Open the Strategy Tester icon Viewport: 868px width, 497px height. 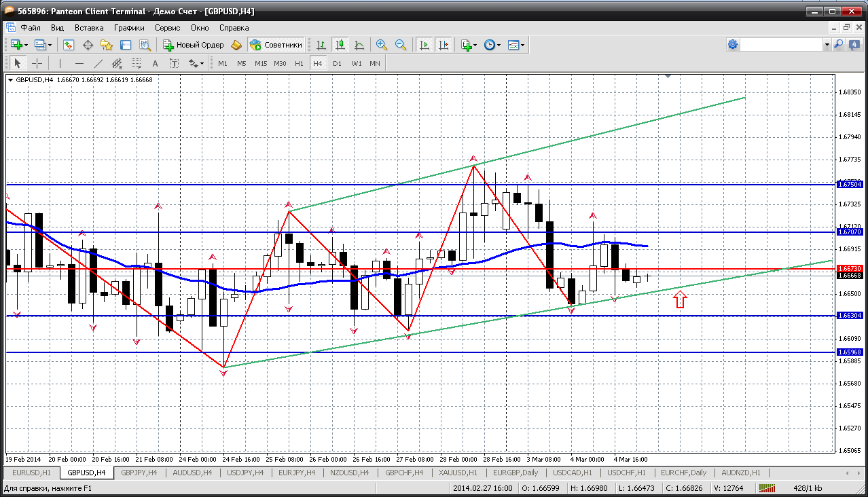coord(145,45)
